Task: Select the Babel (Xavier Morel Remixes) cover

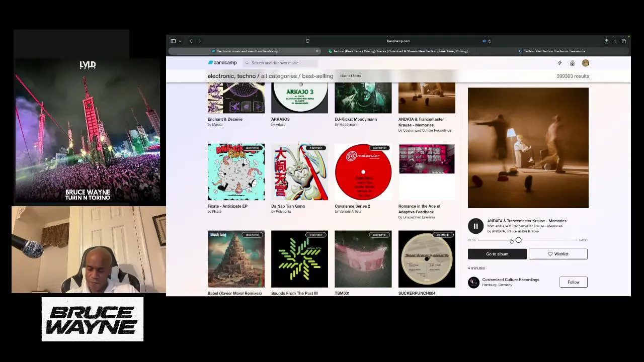Action: [236, 259]
